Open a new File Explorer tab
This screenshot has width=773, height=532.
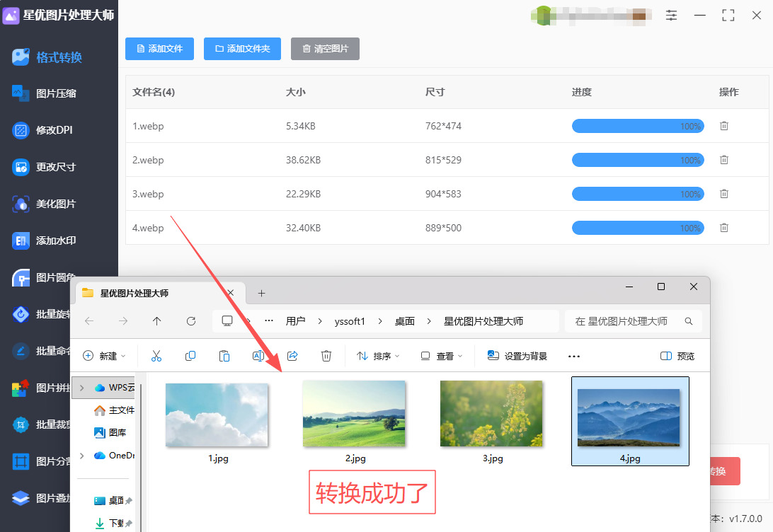tap(262, 293)
